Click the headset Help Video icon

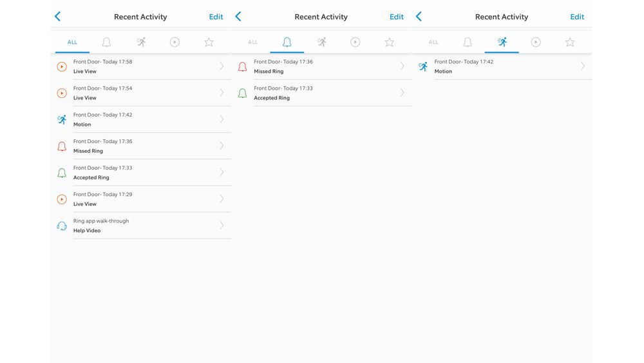tap(62, 226)
